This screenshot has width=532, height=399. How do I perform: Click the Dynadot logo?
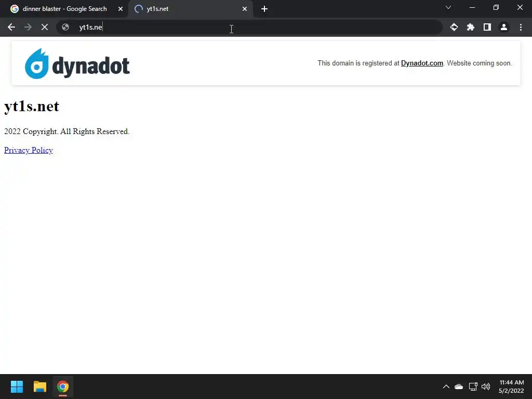[77, 64]
